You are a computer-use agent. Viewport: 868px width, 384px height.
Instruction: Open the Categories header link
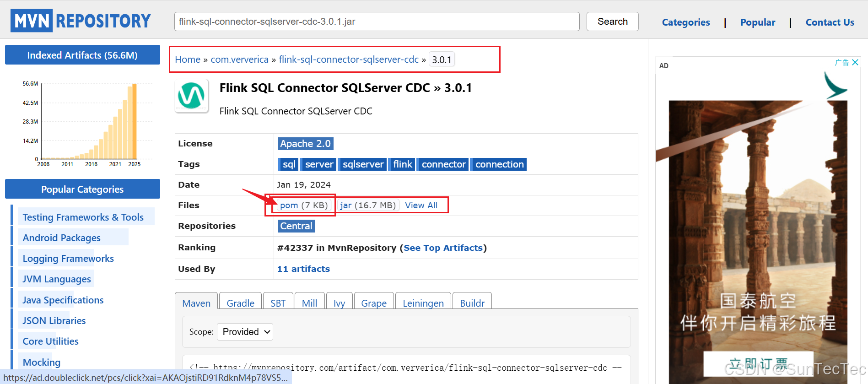685,22
